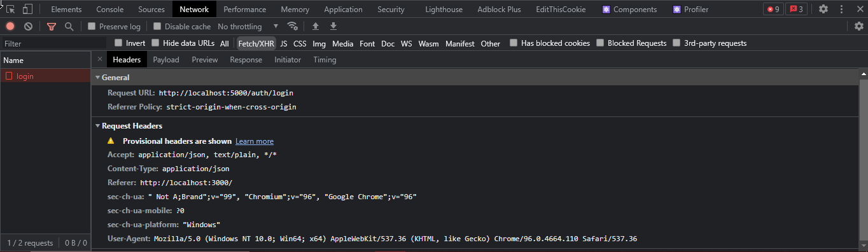Filter requests by Wasm
This screenshot has height=252, width=868.
point(429,43)
